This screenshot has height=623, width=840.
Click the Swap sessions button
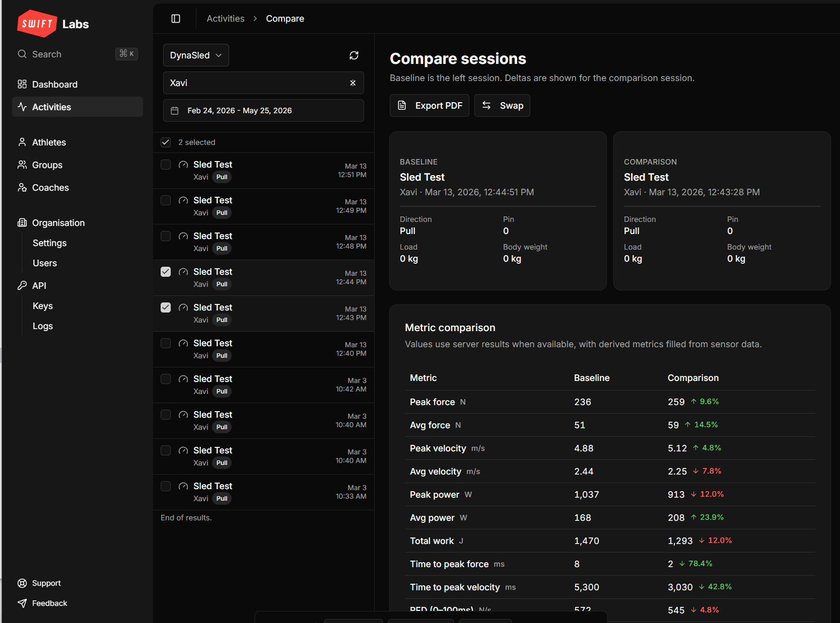(502, 105)
